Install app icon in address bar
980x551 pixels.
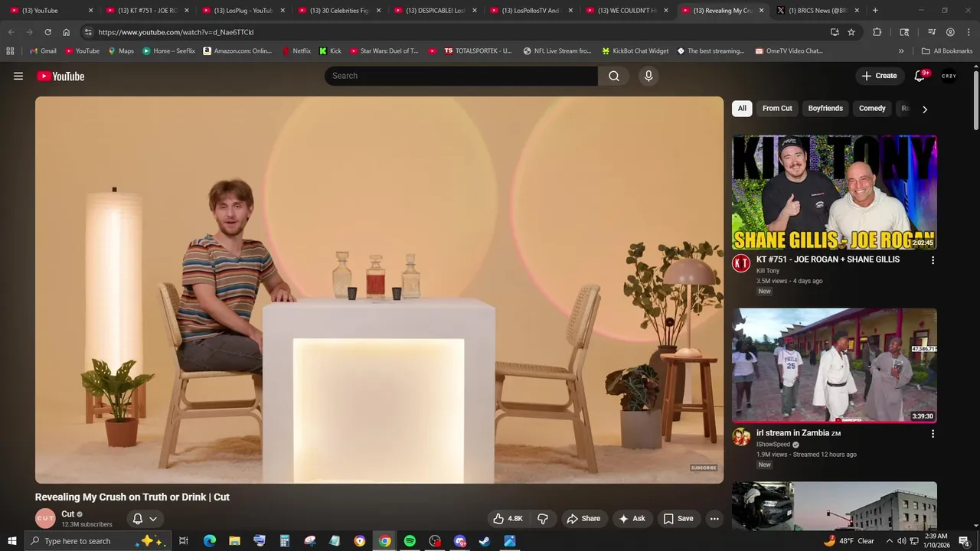point(835,32)
